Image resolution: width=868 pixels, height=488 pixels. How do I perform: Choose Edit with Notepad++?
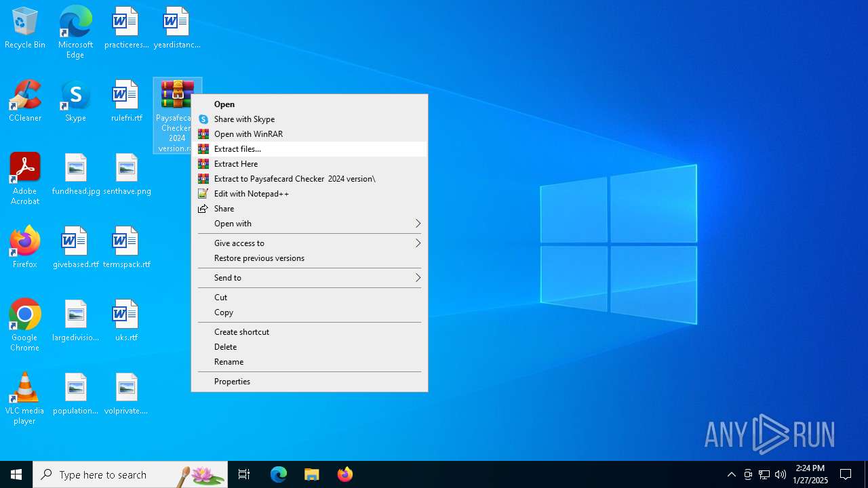309,194
